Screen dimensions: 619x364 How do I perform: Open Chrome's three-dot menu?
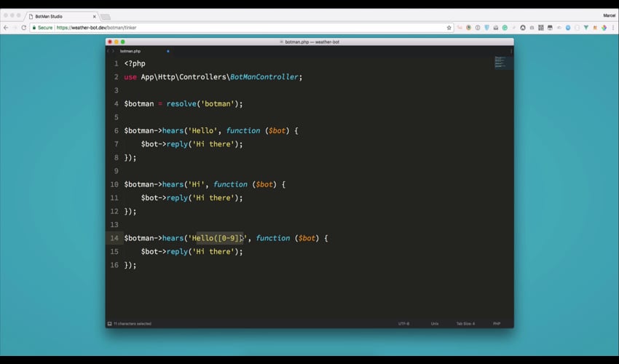pos(613,28)
